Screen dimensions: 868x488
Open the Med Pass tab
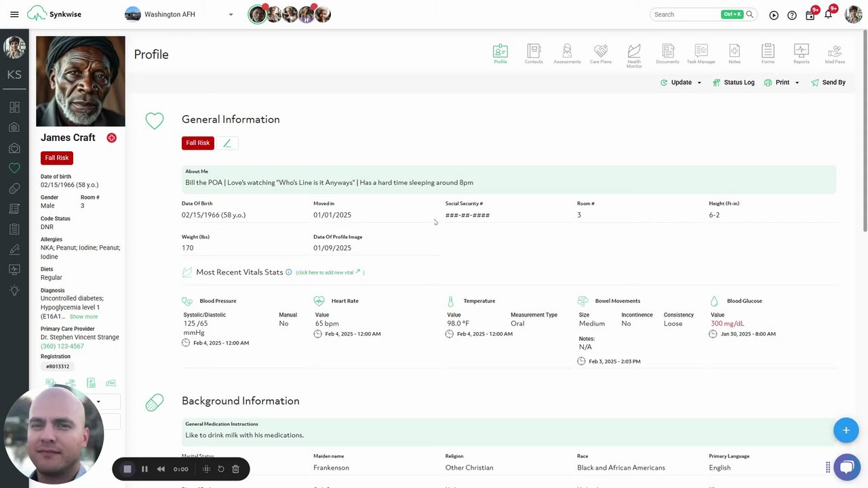pyautogui.click(x=835, y=54)
